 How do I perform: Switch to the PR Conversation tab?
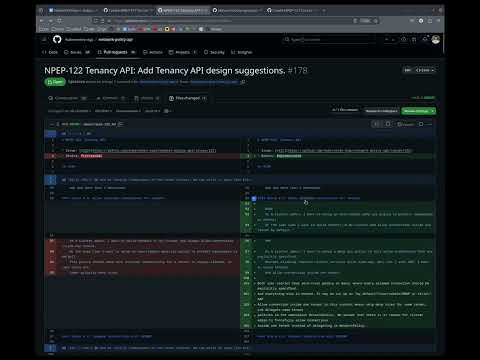click(67, 98)
